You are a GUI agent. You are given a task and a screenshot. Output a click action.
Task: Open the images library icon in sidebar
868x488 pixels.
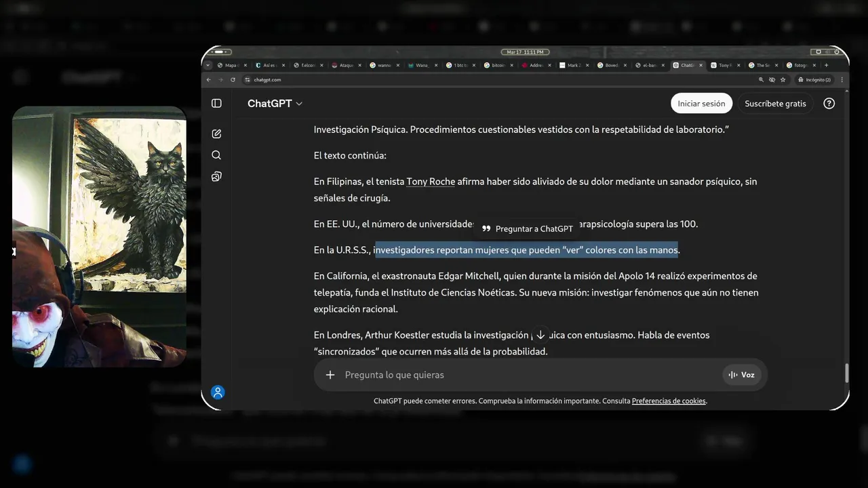(216, 176)
